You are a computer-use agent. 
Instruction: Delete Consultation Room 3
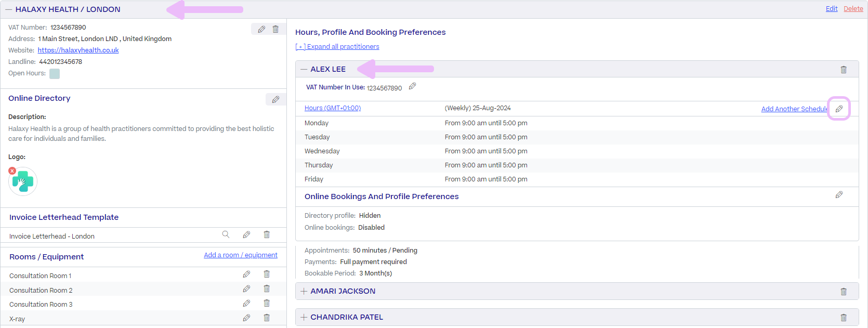pyautogui.click(x=267, y=303)
